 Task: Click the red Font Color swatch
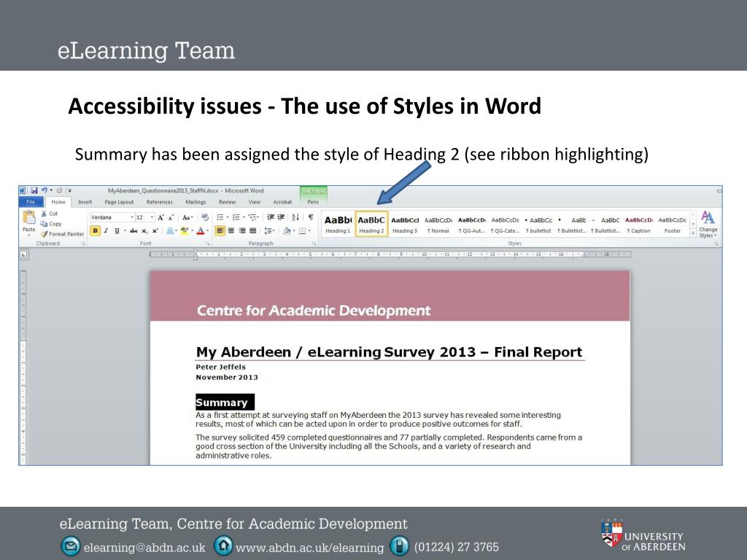(201, 231)
